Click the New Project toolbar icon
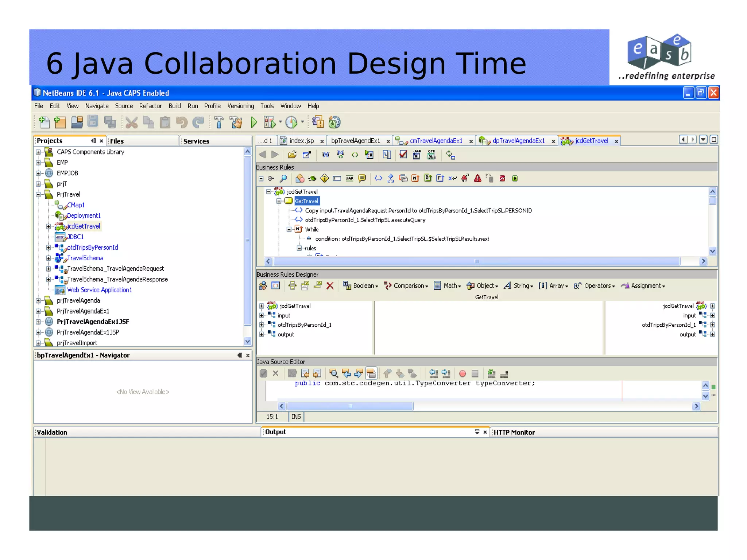This screenshot has height=560, width=747. pyautogui.click(x=60, y=122)
